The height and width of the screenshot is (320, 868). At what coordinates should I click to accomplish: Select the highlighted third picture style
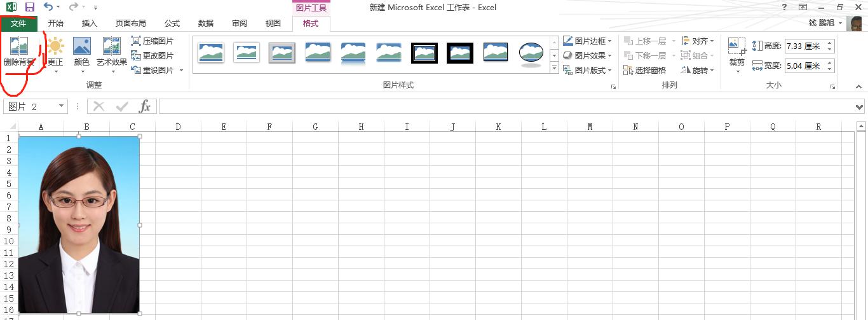click(282, 53)
